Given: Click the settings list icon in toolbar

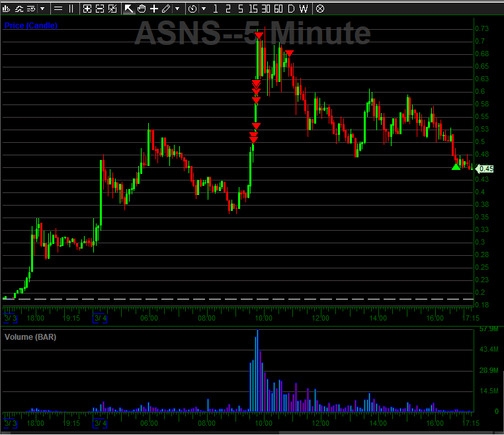Looking at the screenshot, I should [x=31, y=9].
